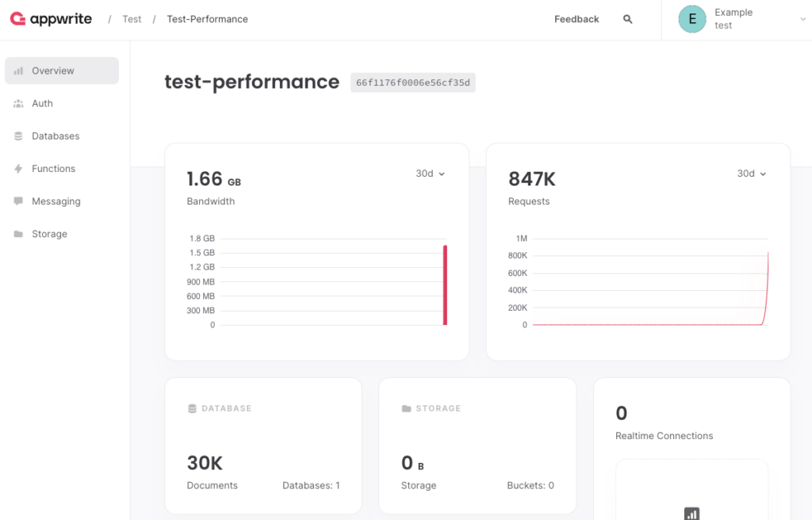Image resolution: width=812 pixels, height=520 pixels.
Task: Select Test-Performance in the breadcrumb
Action: 207,19
